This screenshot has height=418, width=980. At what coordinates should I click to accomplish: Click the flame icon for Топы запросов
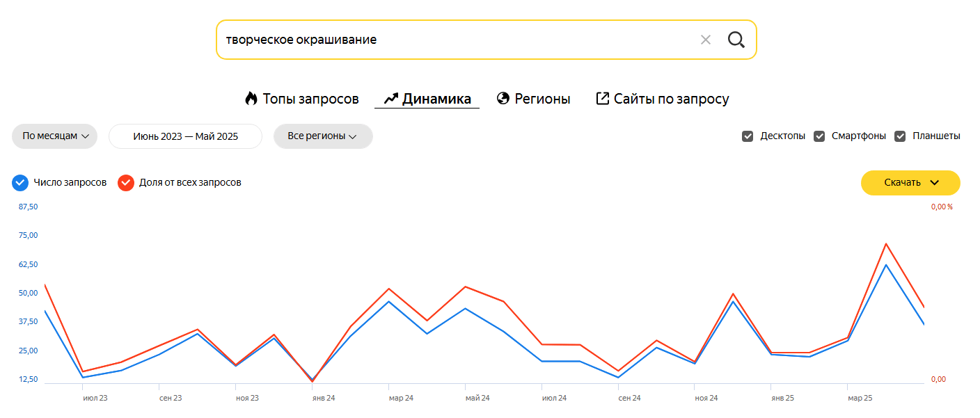coord(251,99)
